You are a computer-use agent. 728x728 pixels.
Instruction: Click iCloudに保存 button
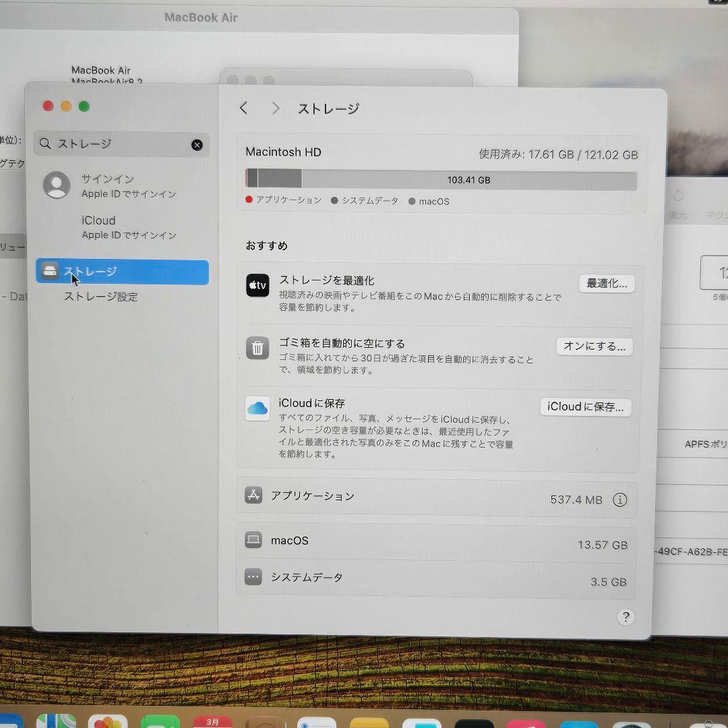coord(585,406)
